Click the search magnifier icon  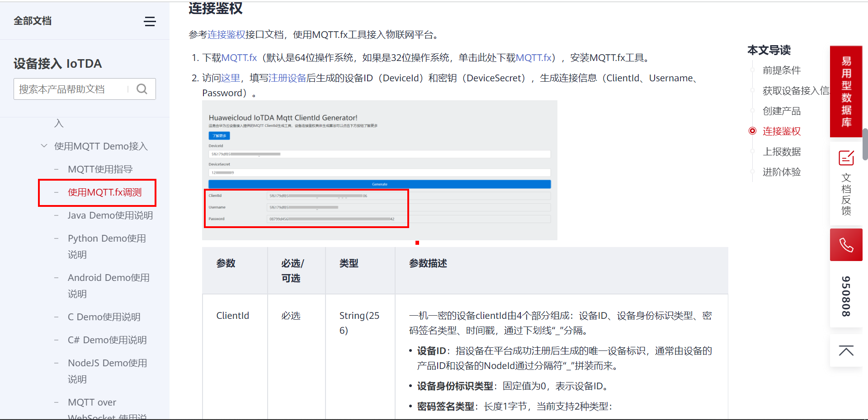142,89
